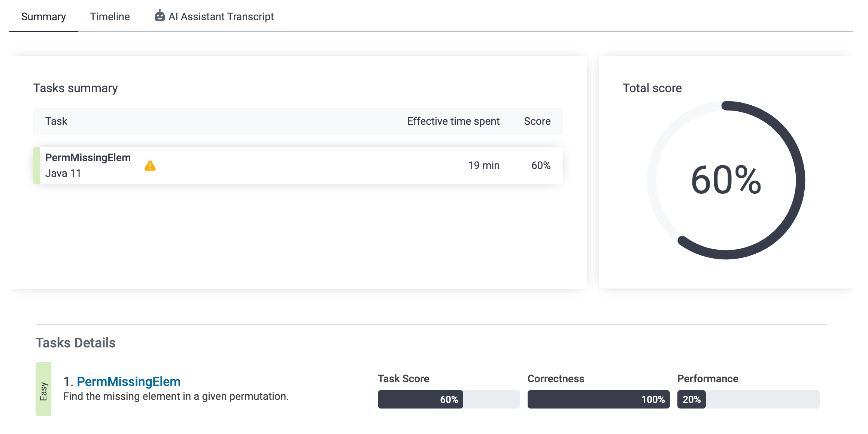Click the Effective time spent column header
The height and width of the screenshot is (434, 868).
pyautogui.click(x=453, y=121)
